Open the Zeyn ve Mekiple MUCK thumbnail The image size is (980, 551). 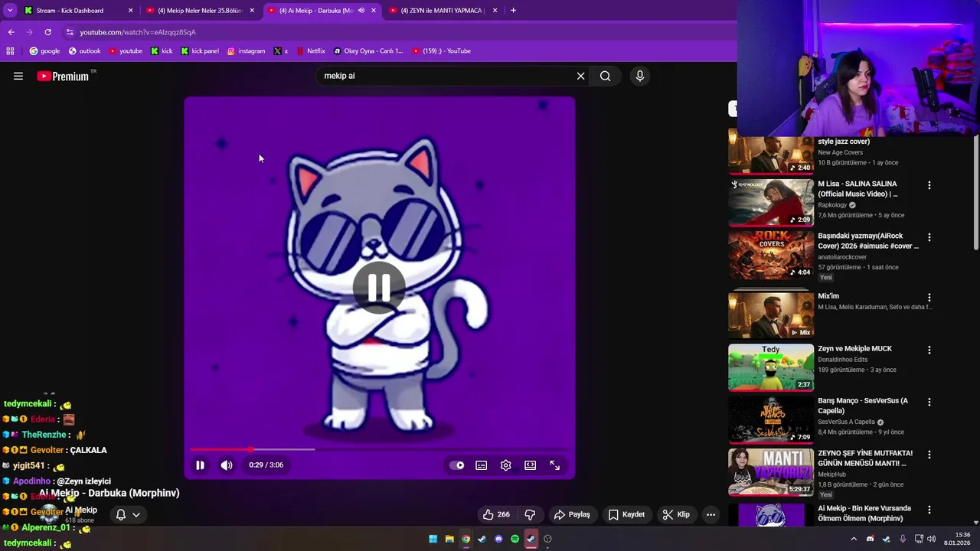click(x=771, y=367)
